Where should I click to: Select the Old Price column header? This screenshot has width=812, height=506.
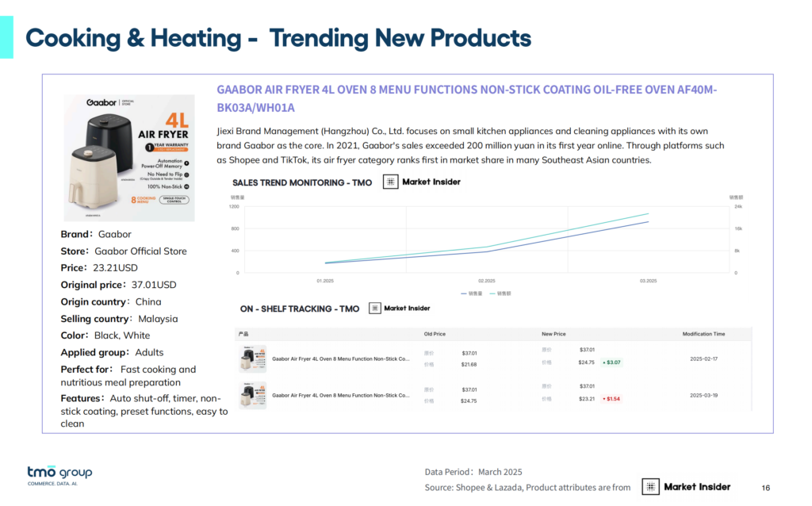[x=435, y=334]
